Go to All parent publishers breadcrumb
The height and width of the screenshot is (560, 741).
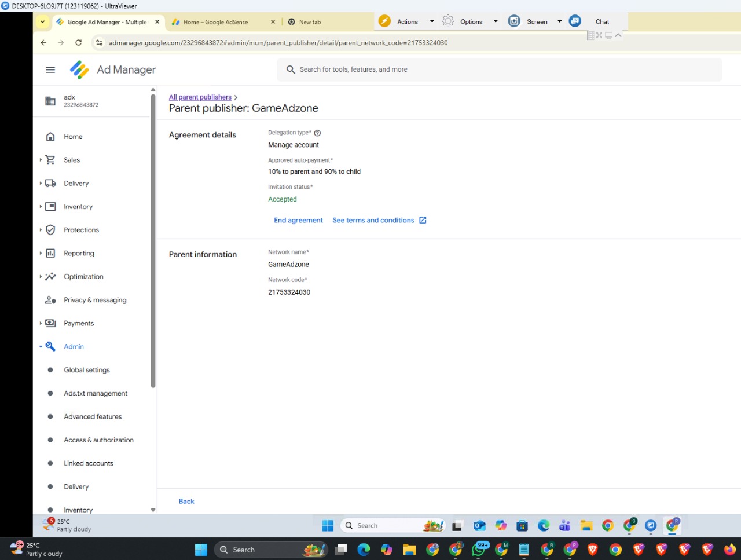click(200, 97)
